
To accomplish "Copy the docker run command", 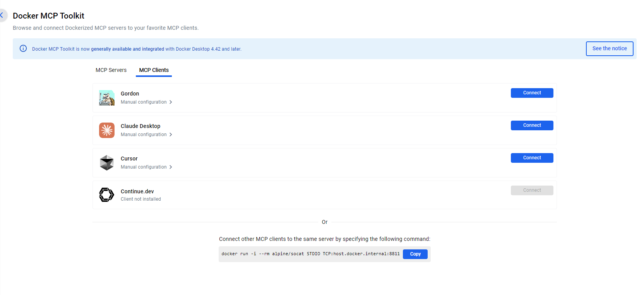I will [415, 254].
